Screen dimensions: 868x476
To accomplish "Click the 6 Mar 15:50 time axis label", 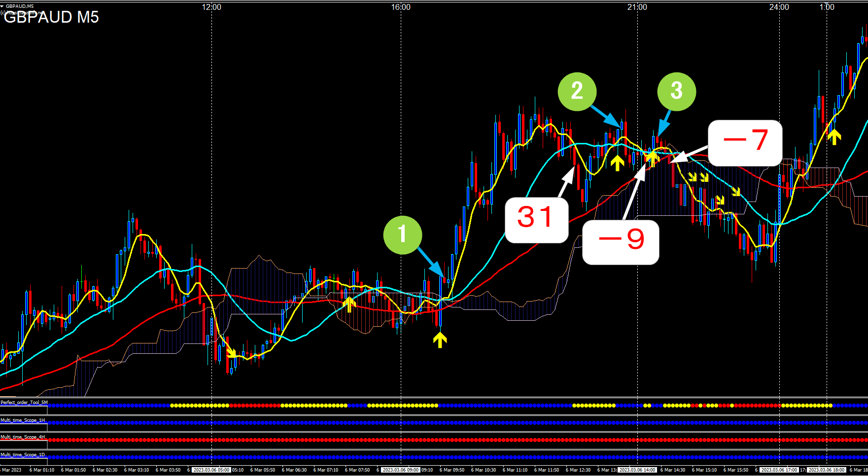I will (736, 470).
